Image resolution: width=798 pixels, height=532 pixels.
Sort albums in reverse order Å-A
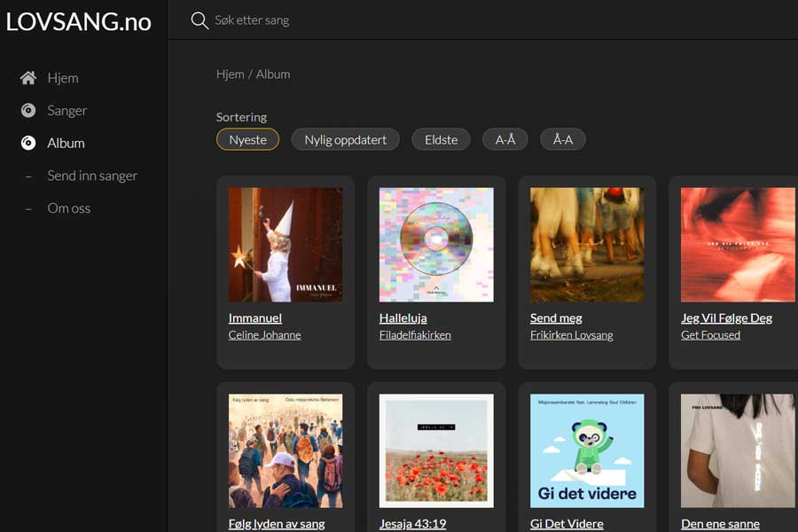point(563,139)
